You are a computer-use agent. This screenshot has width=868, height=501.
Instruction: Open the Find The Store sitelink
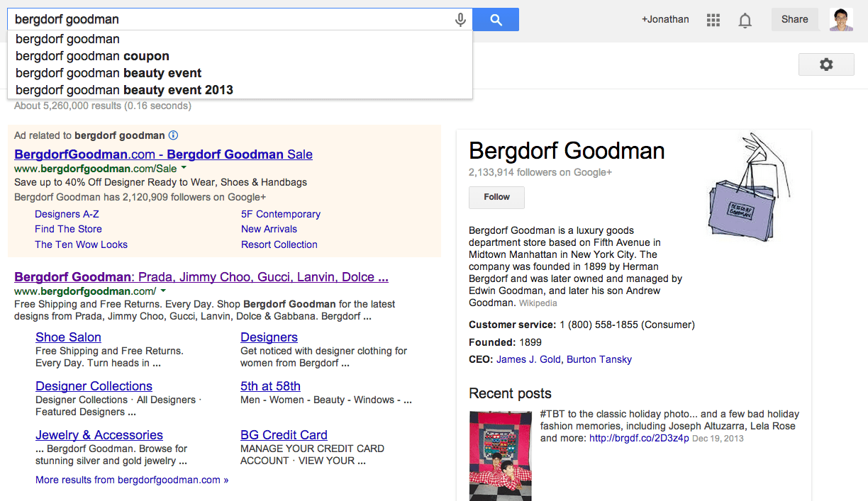(68, 229)
